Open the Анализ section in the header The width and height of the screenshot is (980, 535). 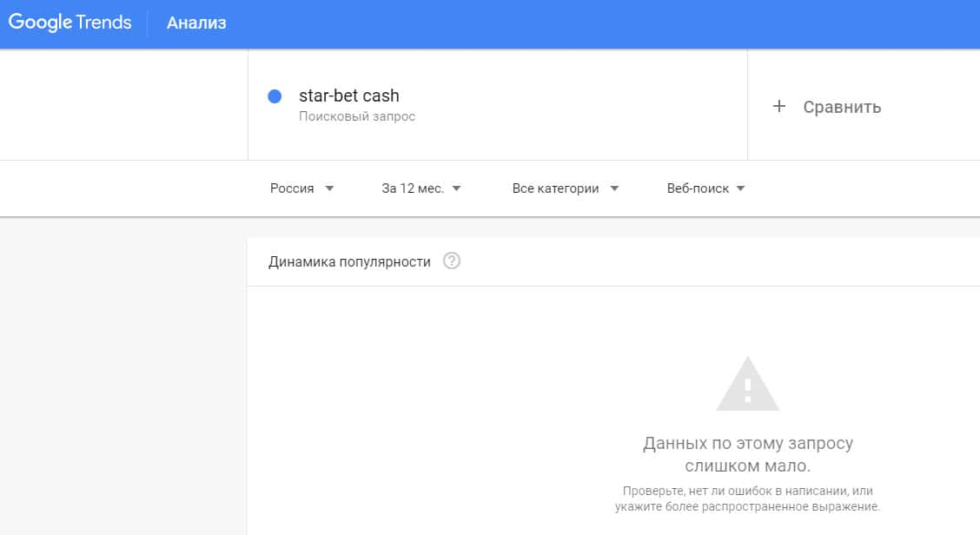pos(196,23)
